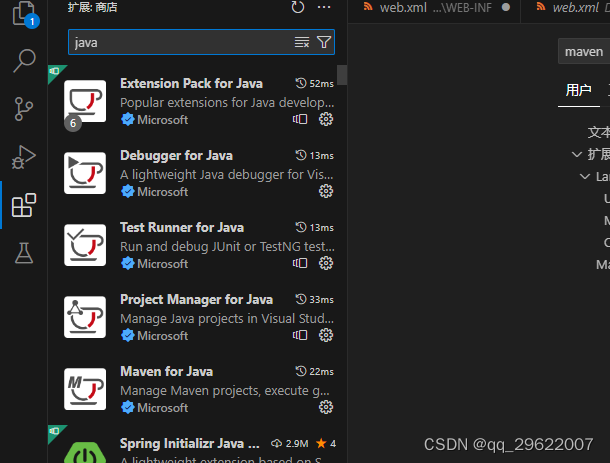The width and height of the screenshot is (610, 463).
Task: Select Spring Initializr green power logo
Action: pyautogui.click(x=85, y=452)
